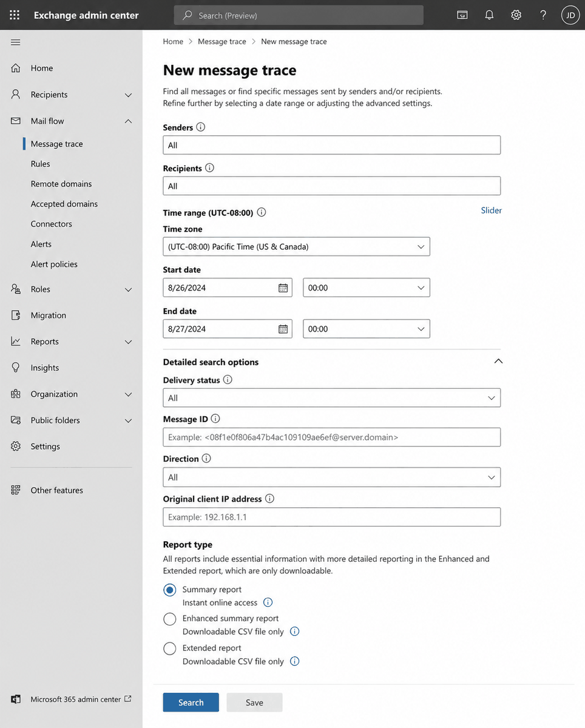This screenshot has height=728, width=585.
Task: Click Original client IP address info icon
Action: click(x=270, y=499)
